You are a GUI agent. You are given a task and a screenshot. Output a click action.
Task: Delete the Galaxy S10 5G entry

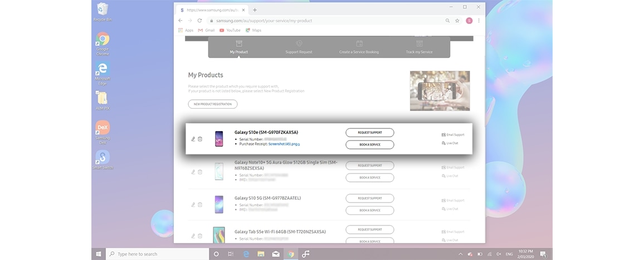200,204
